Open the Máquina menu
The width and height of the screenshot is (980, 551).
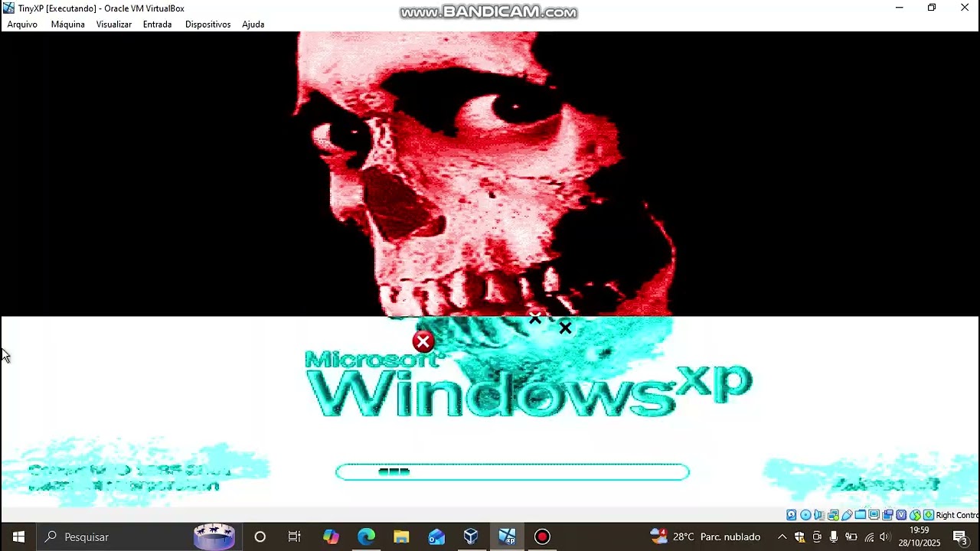tap(67, 24)
